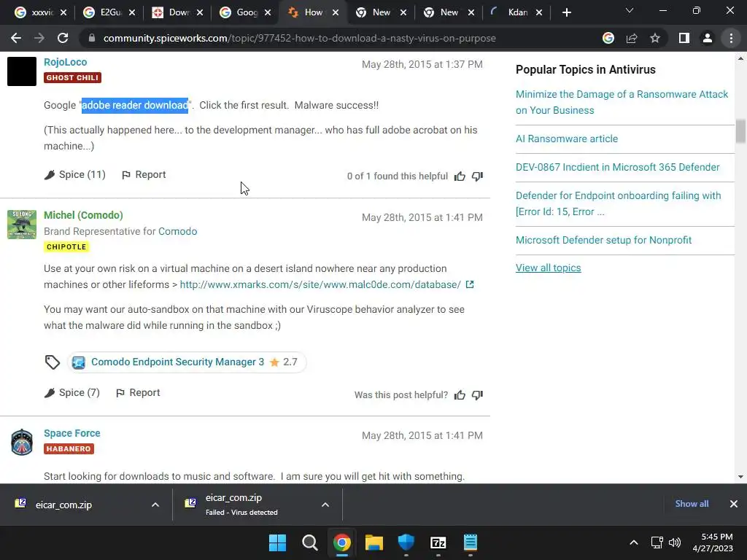Open Notepad from the taskbar
This screenshot has height=560, width=747.
click(x=471, y=542)
